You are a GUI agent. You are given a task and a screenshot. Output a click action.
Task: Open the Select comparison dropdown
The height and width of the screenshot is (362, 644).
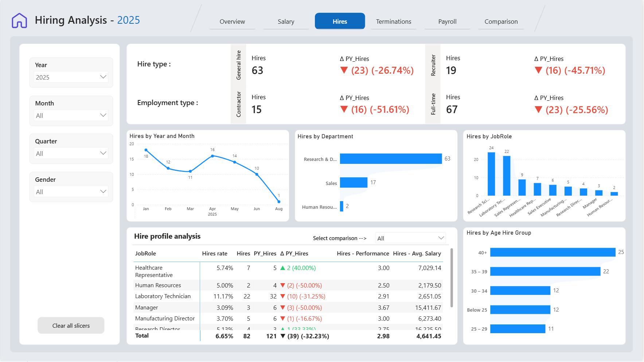click(411, 238)
